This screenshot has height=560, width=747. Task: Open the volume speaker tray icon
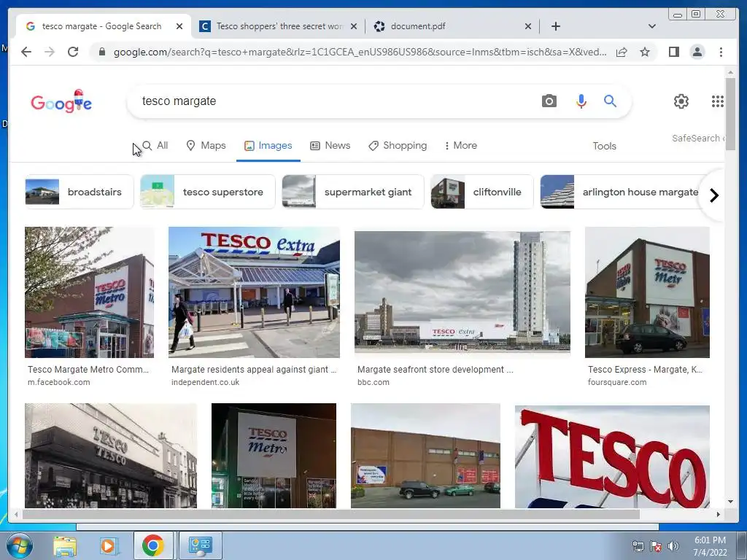[x=673, y=546]
